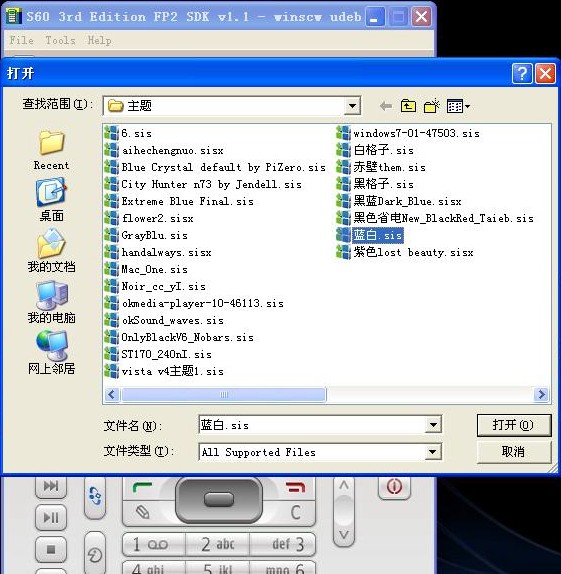
Task: Click the phone keypad 2 abc key
Action: coord(218,544)
